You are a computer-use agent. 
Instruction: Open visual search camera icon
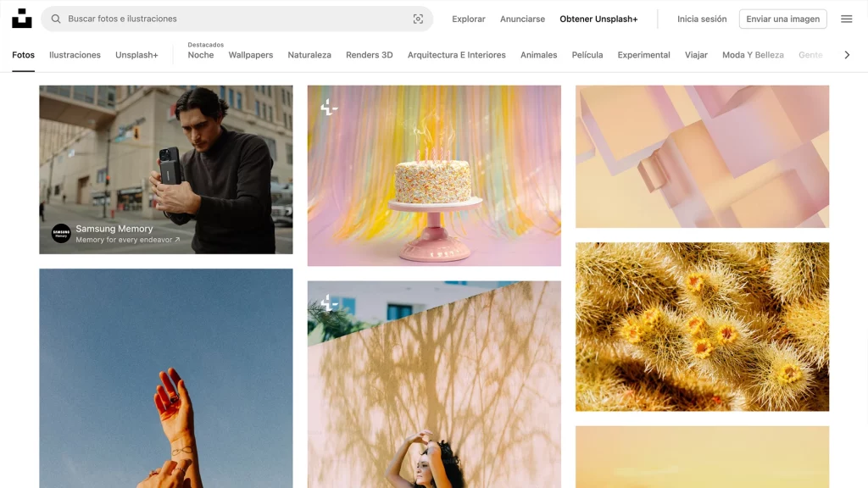click(418, 19)
